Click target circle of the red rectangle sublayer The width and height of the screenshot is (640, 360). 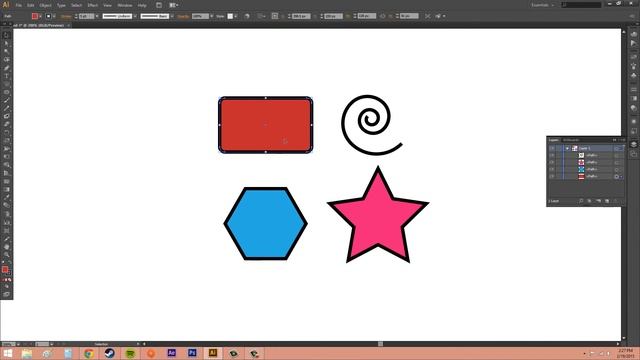click(x=616, y=176)
